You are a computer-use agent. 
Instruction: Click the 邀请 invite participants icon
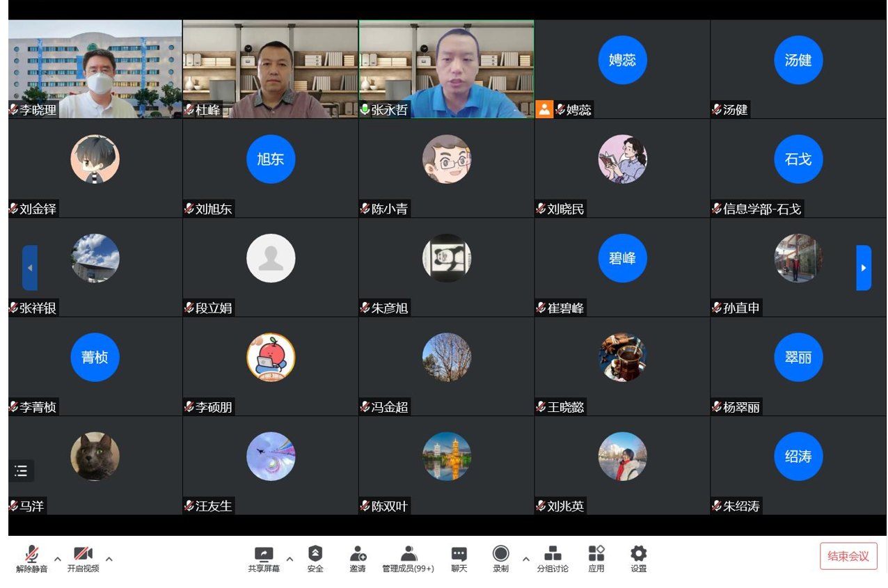(358, 555)
